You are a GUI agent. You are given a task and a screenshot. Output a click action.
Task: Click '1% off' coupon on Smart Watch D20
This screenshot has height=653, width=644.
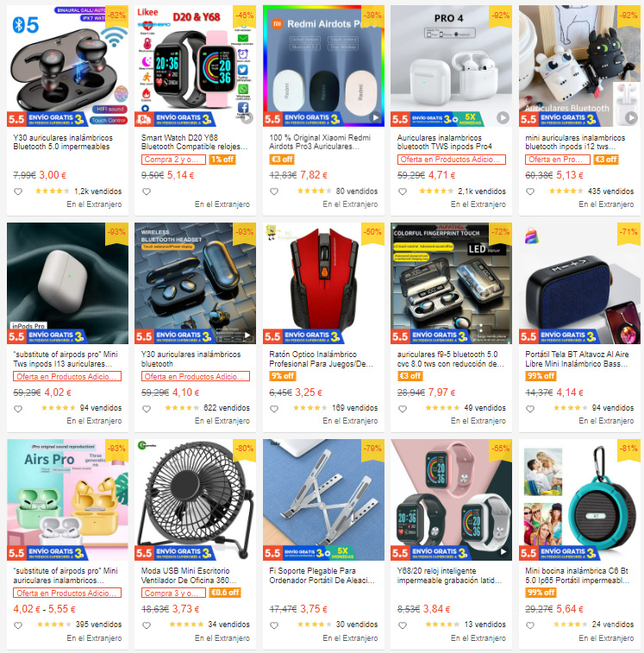222,160
